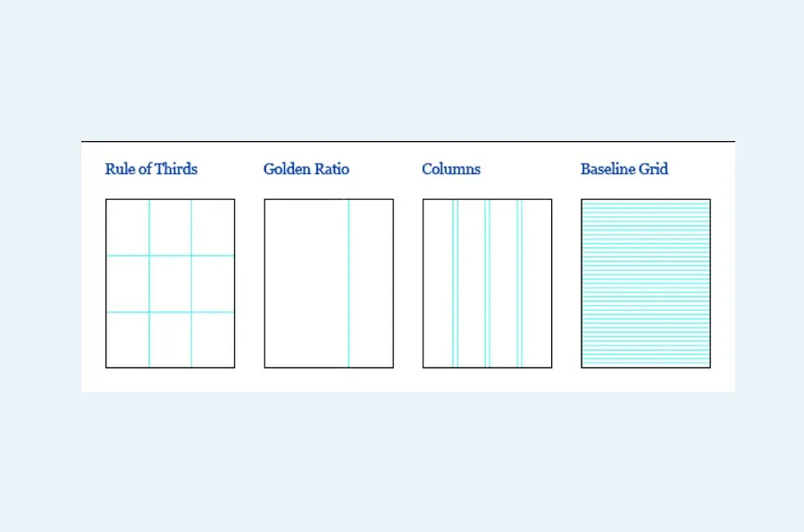This screenshot has width=804, height=532.
Task: Click the Golden Ratio vertical divider line
Action: [348, 283]
